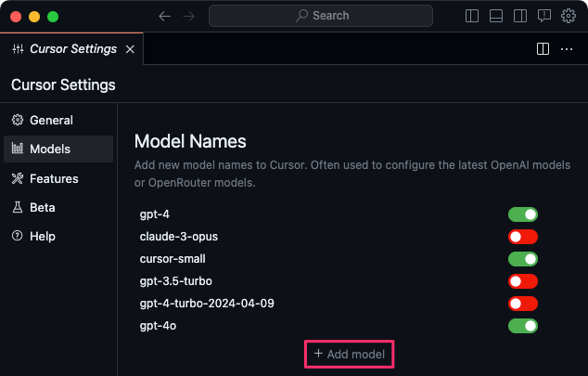Click the Add model button
This screenshot has height=376, width=588.
point(349,355)
